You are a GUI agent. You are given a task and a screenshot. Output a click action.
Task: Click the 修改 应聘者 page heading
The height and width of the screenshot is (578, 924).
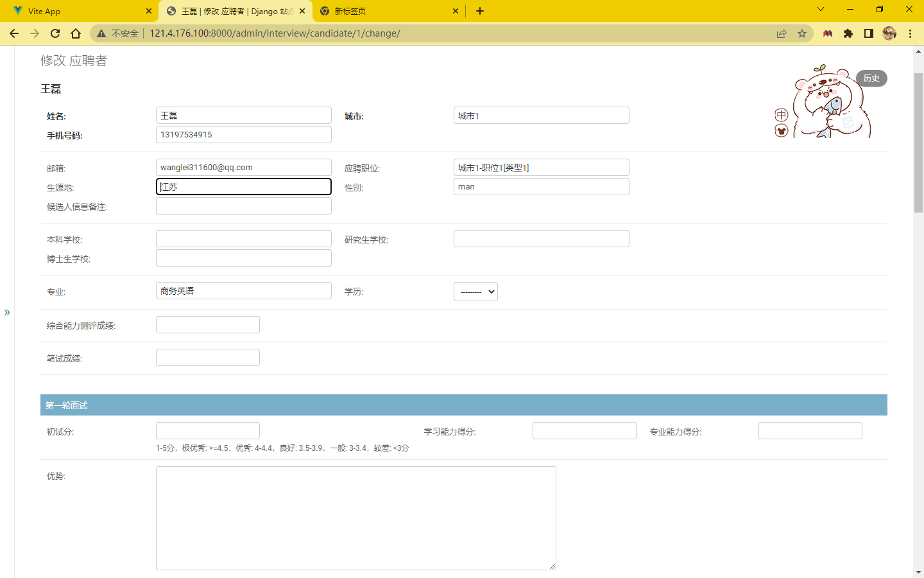pos(74,60)
